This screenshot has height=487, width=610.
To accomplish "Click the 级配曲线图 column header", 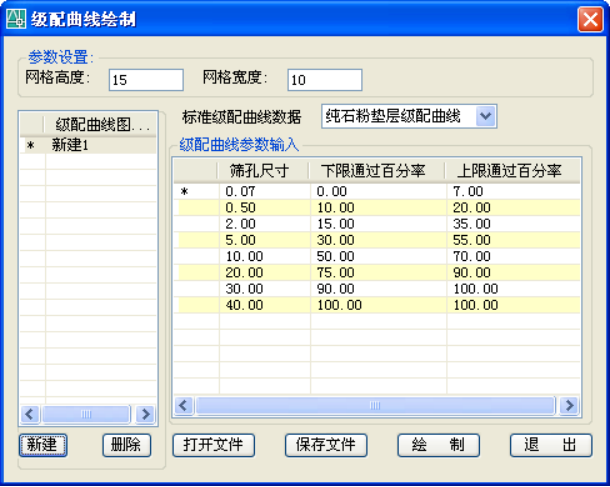I will pyautogui.click(x=101, y=125).
